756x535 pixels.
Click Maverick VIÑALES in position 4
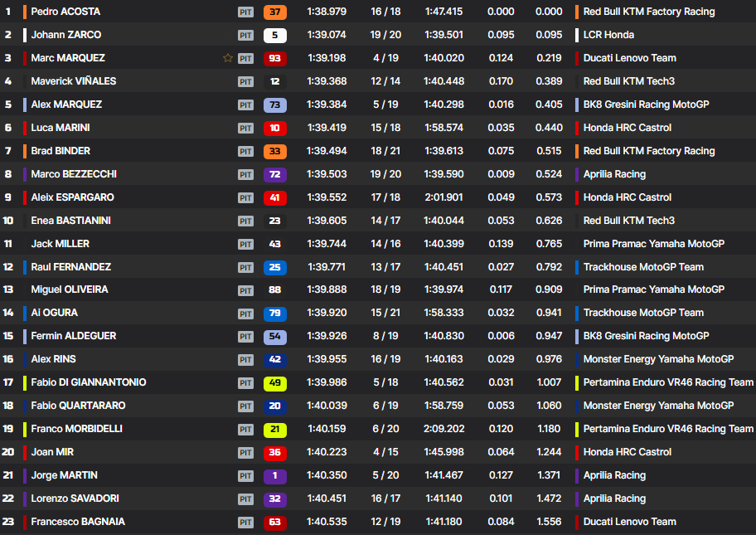tap(74, 81)
